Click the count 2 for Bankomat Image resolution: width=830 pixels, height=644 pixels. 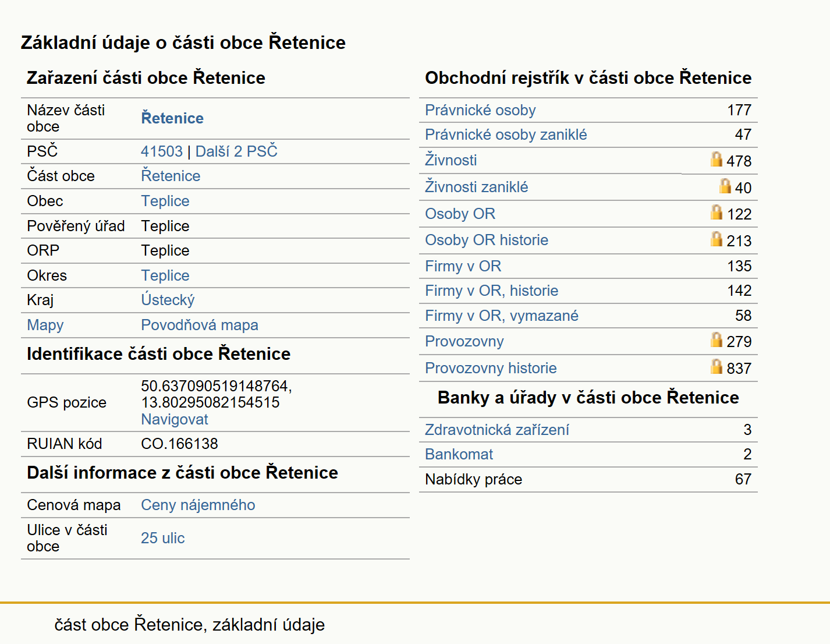tap(748, 454)
